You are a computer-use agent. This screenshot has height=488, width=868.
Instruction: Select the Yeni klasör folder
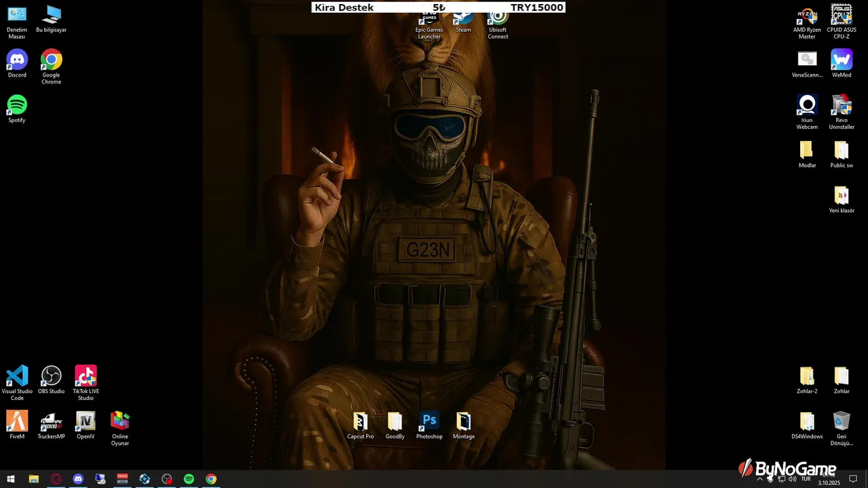pos(842,199)
